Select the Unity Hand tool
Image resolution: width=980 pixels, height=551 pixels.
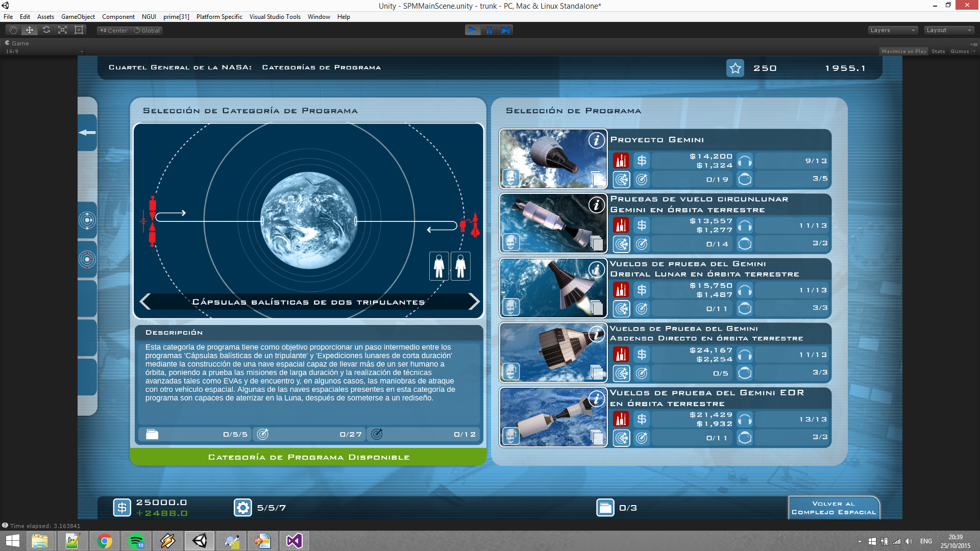click(x=13, y=30)
